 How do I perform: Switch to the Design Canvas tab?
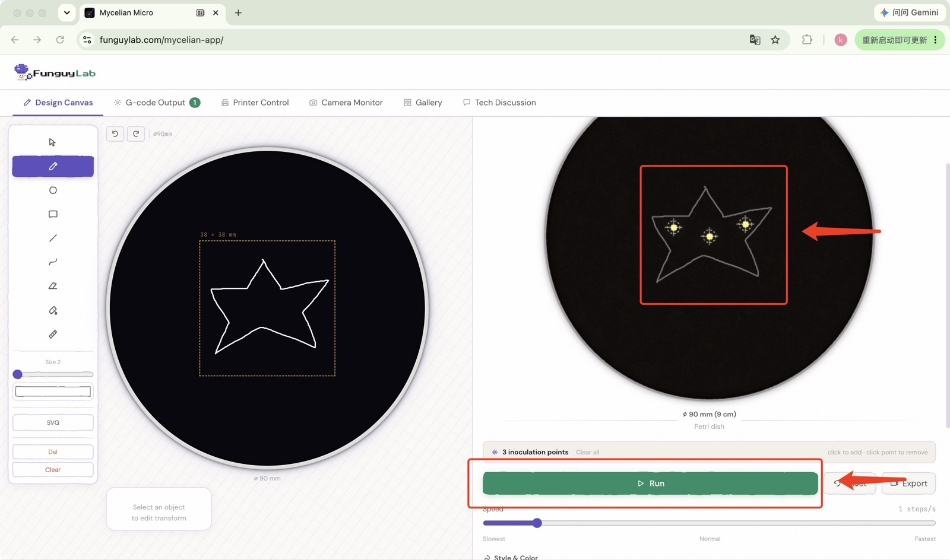click(x=58, y=103)
